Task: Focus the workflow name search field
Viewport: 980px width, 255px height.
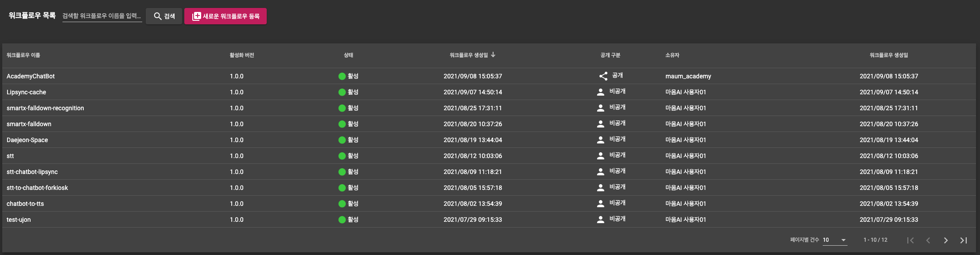Action: (102, 16)
